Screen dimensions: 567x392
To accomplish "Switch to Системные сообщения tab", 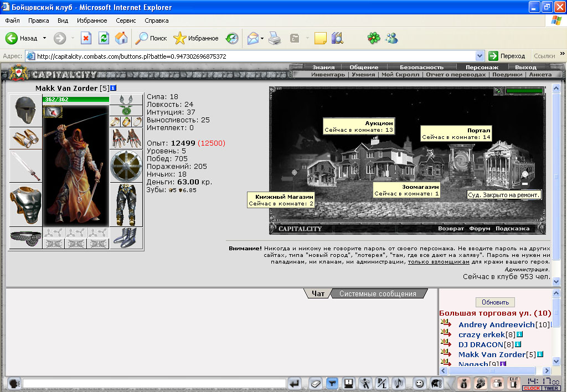I will [x=378, y=293].
